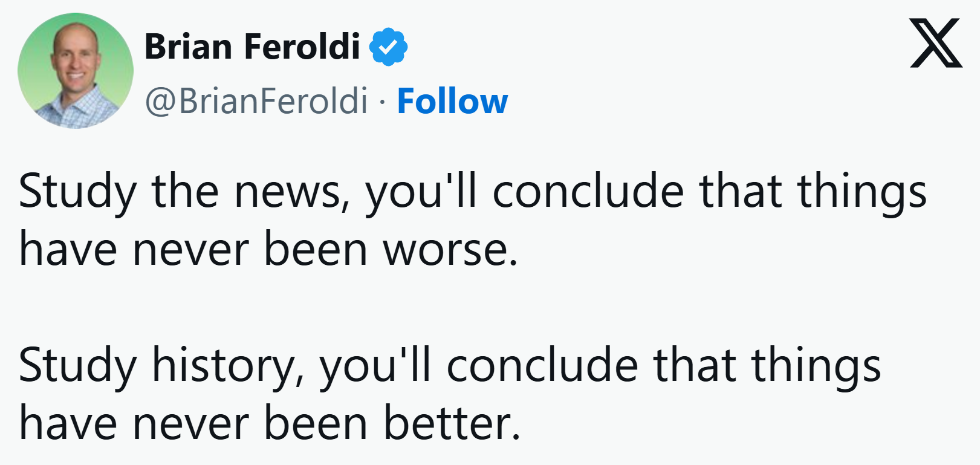Open Brian Feroldi's profile picture

pyautogui.click(x=76, y=71)
